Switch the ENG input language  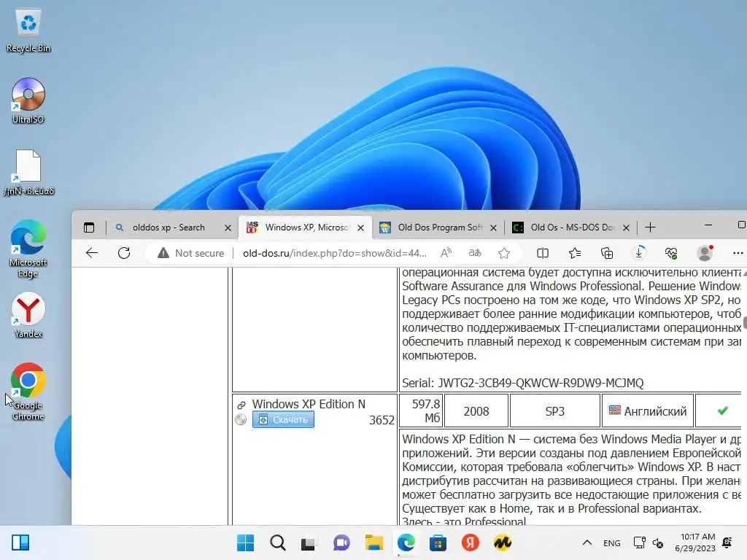click(612, 542)
